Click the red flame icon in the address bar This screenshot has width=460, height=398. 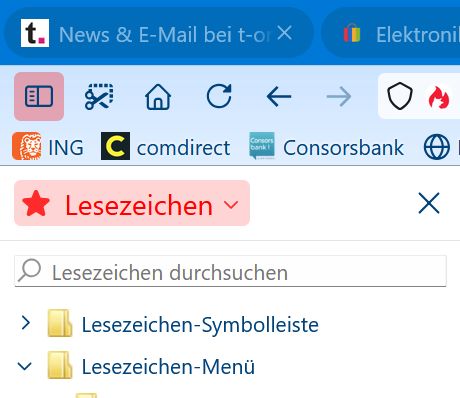[x=439, y=97]
